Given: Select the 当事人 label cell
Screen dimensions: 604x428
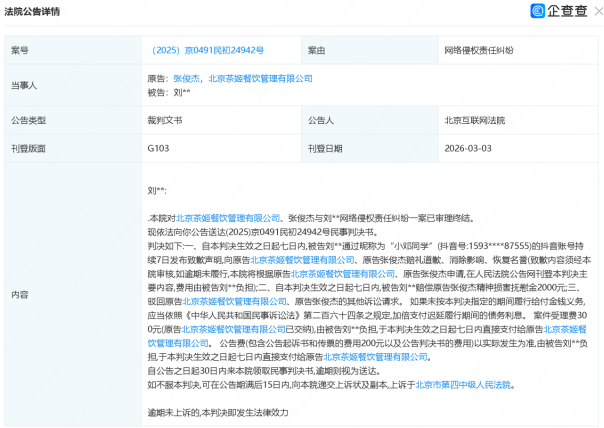Looking at the screenshot, I should tap(73, 85).
